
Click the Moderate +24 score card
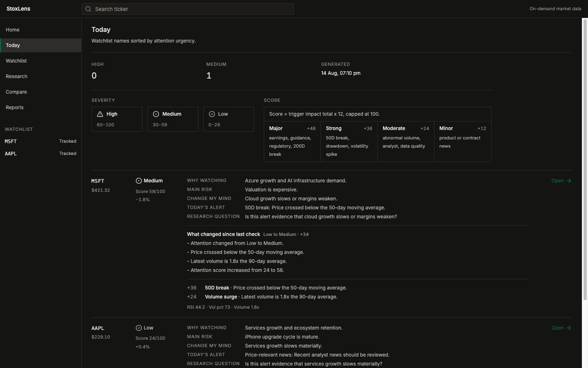point(406,141)
